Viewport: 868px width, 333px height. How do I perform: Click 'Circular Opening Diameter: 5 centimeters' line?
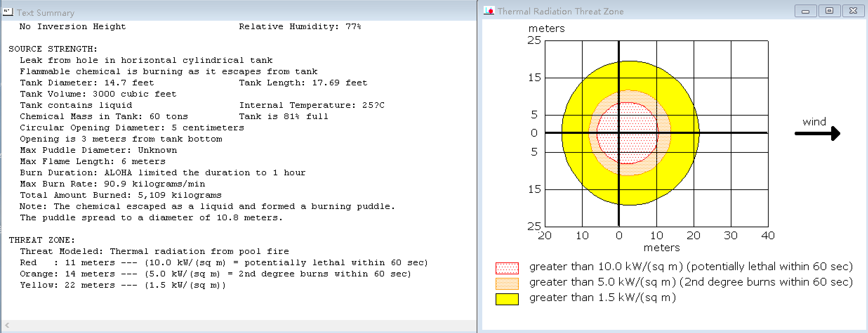tap(132, 128)
